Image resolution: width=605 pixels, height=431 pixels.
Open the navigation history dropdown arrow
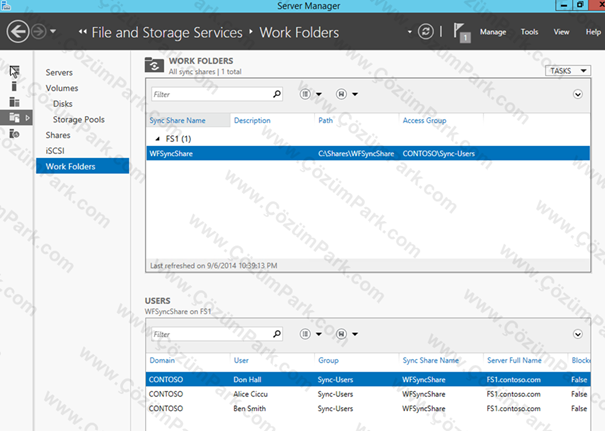(53, 31)
